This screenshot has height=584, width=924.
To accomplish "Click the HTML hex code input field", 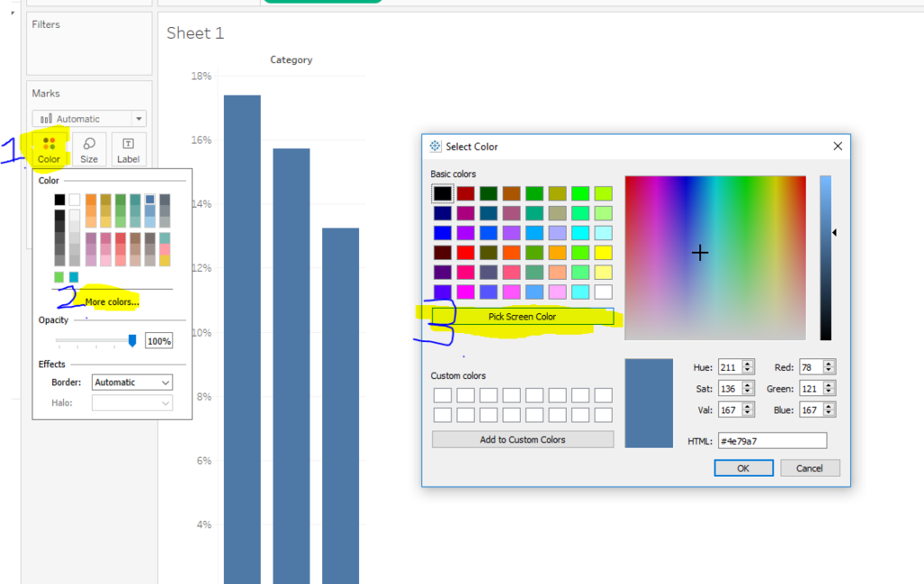I will click(x=772, y=440).
